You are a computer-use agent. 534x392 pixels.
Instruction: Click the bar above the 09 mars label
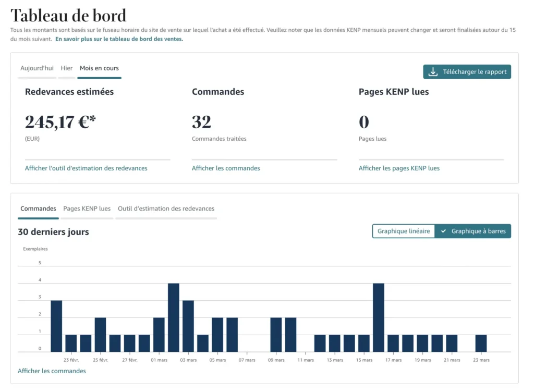click(x=276, y=335)
